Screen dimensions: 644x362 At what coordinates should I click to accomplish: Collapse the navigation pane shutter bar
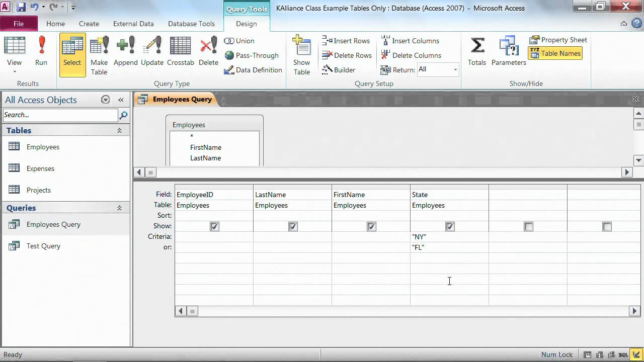coord(121,100)
